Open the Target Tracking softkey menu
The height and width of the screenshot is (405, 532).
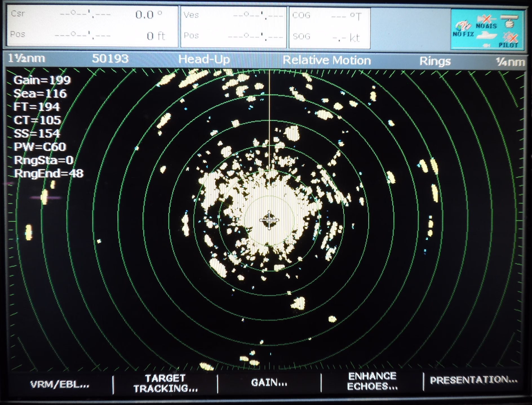coord(165,383)
